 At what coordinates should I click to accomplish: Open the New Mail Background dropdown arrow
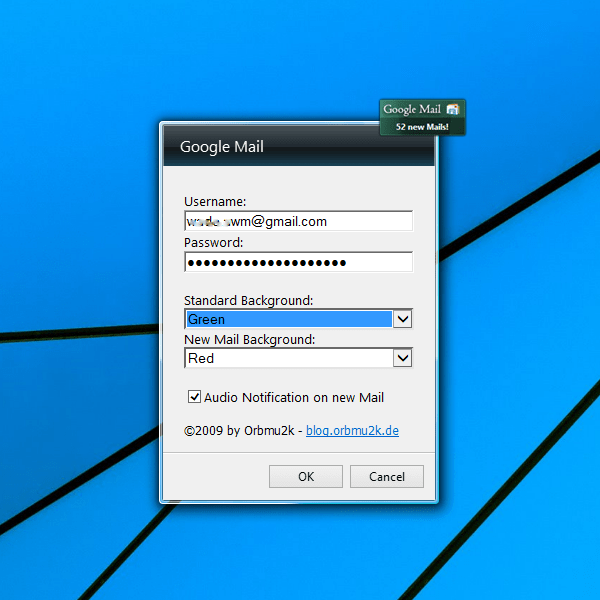point(403,358)
